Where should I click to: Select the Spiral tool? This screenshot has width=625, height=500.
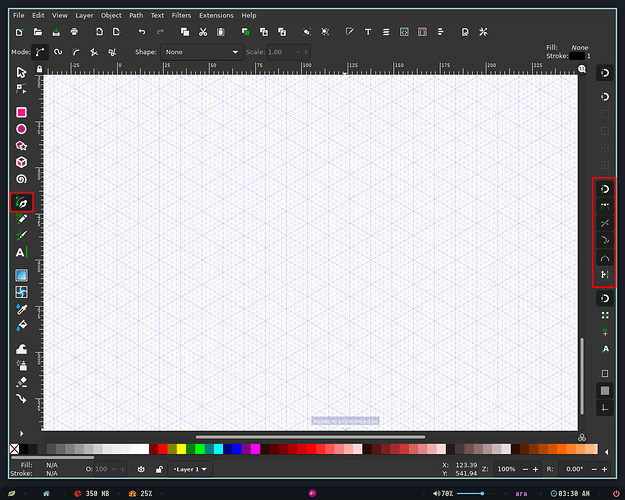pos(22,179)
